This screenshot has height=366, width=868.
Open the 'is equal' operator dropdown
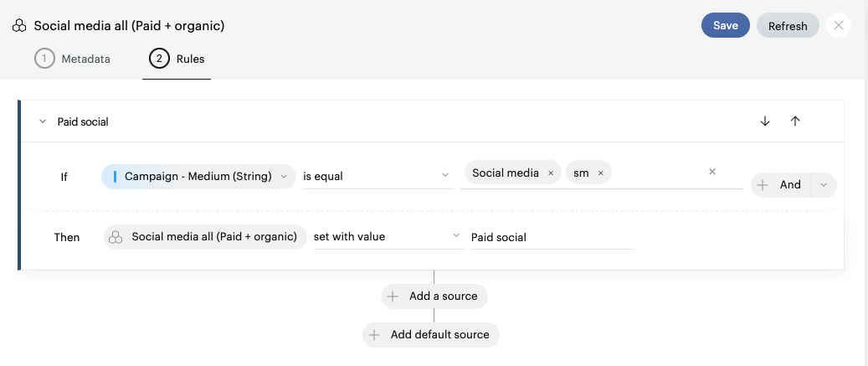click(445, 176)
